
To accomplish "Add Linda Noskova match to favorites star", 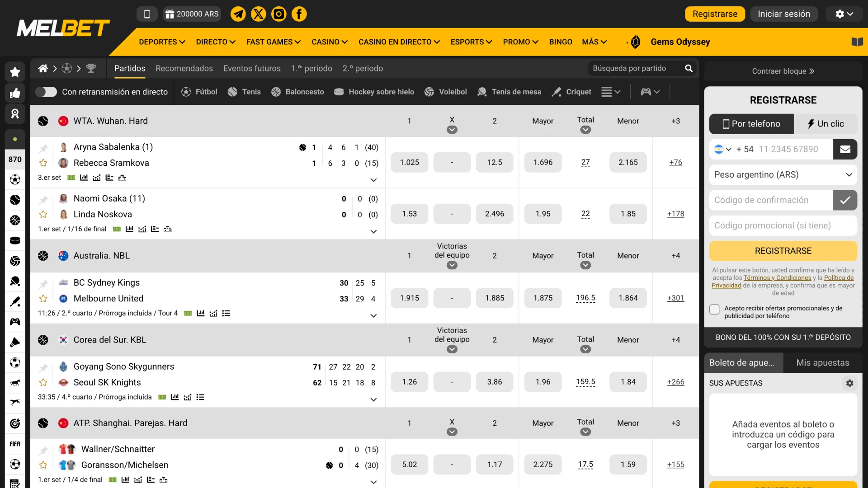I will [43, 215].
